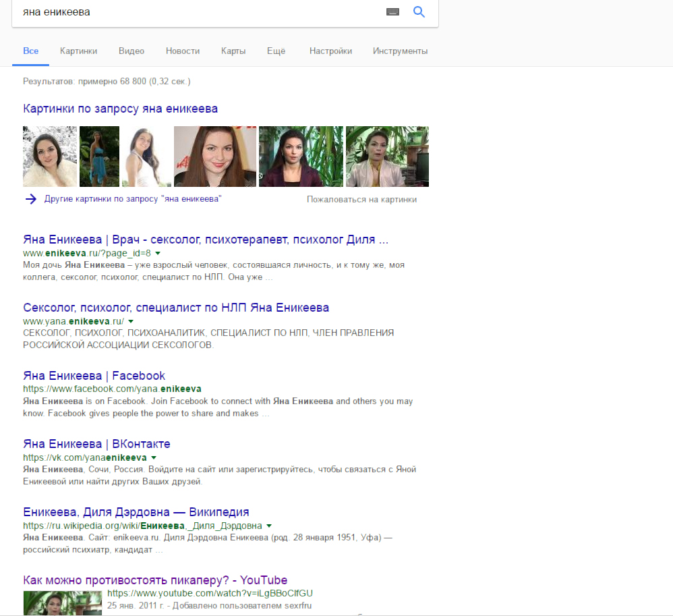Open the thumbnail showing a white top
The height and width of the screenshot is (616, 673).
click(146, 157)
